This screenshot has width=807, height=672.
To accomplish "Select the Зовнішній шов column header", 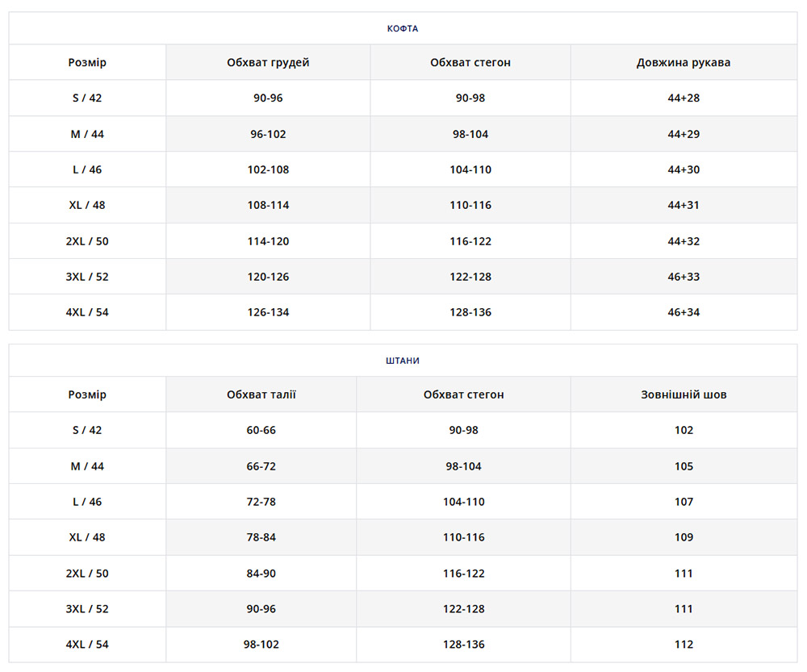I will tap(684, 394).
